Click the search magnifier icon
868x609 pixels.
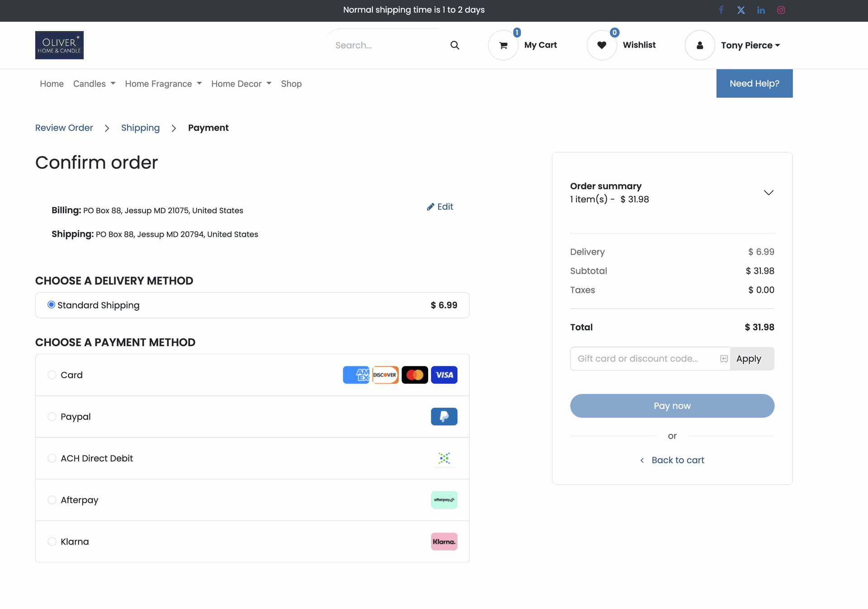coord(455,45)
